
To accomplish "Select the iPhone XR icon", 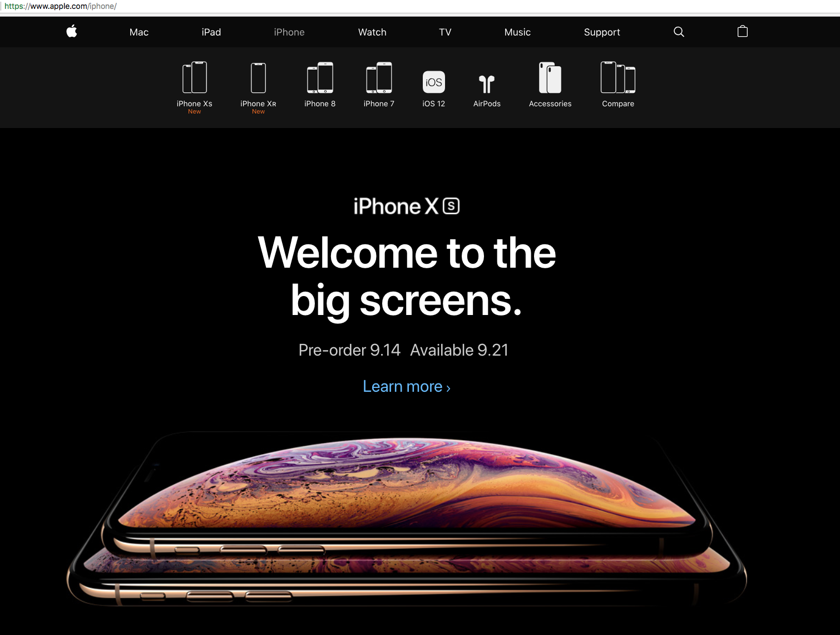I will (258, 77).
